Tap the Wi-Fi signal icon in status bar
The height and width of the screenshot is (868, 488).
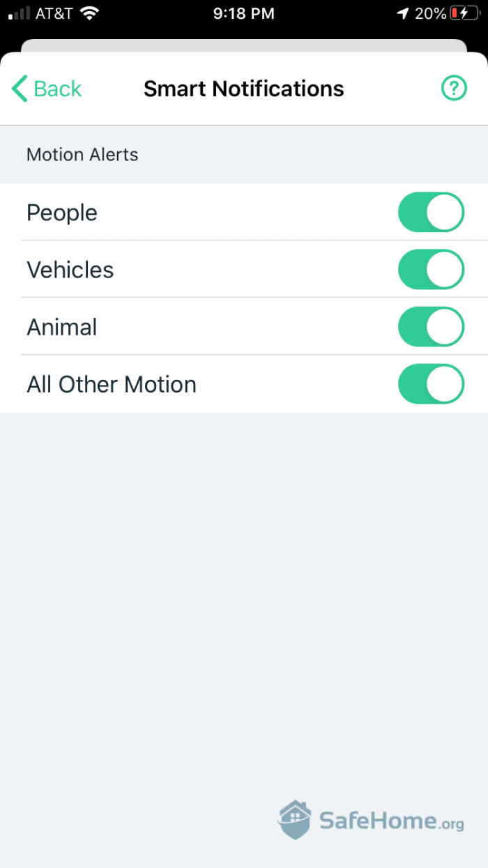pyautogui.click(x=89, y=13)
